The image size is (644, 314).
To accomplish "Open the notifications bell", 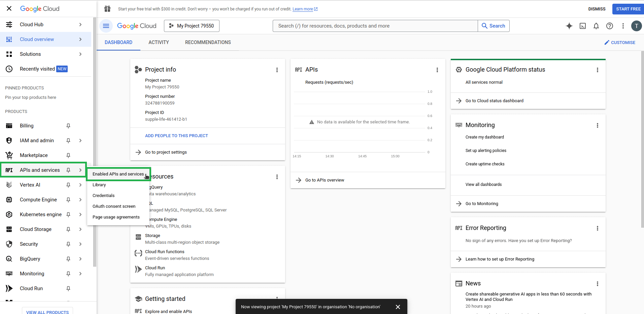I will [x=596, y=26].
